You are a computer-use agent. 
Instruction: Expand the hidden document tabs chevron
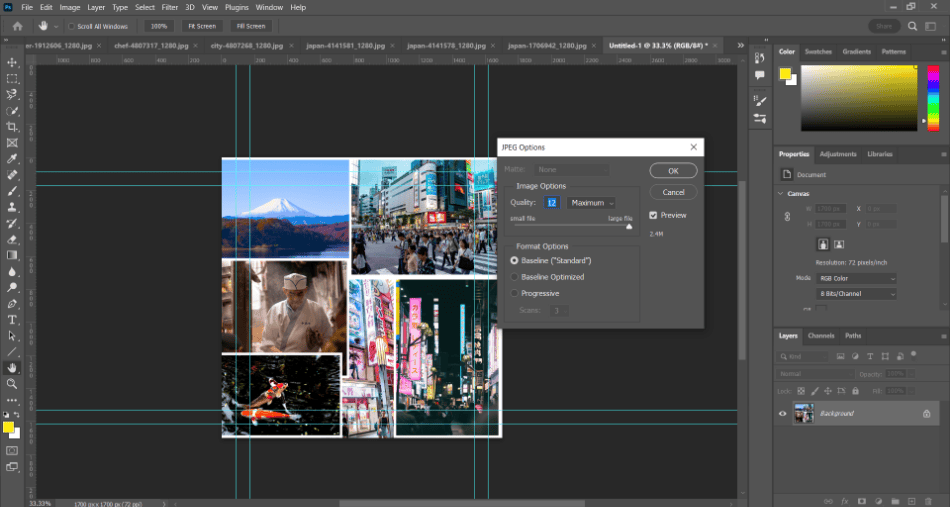740,45
